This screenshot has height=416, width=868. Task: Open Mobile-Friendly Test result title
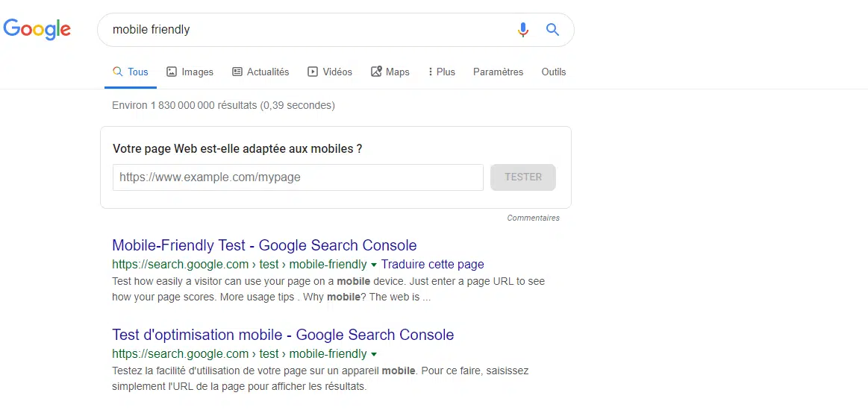(264, 245)
